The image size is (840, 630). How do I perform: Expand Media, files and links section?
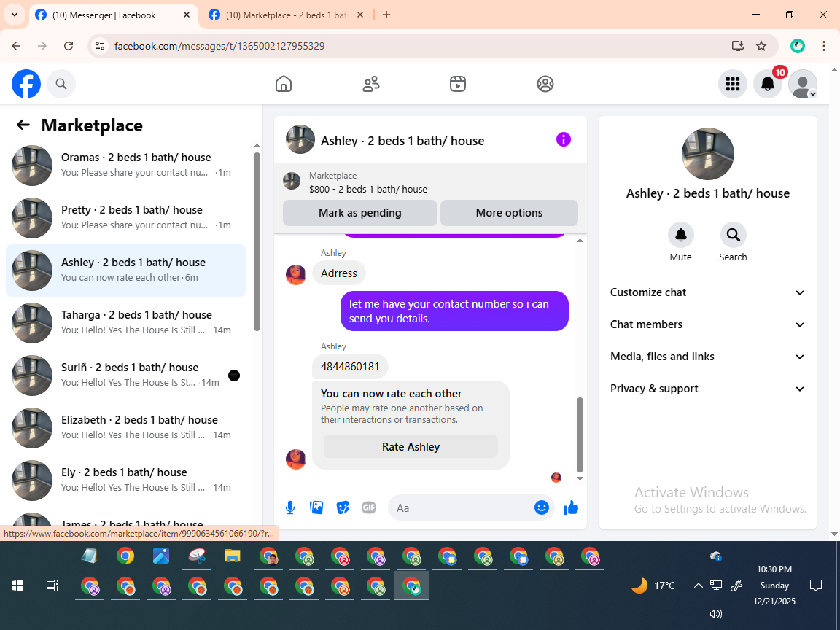(x=707, y=357)
